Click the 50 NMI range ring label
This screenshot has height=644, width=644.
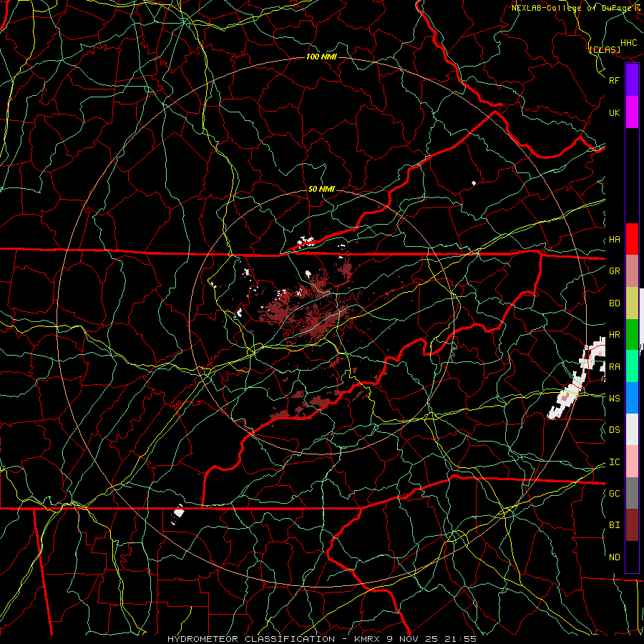pos(321,189)
